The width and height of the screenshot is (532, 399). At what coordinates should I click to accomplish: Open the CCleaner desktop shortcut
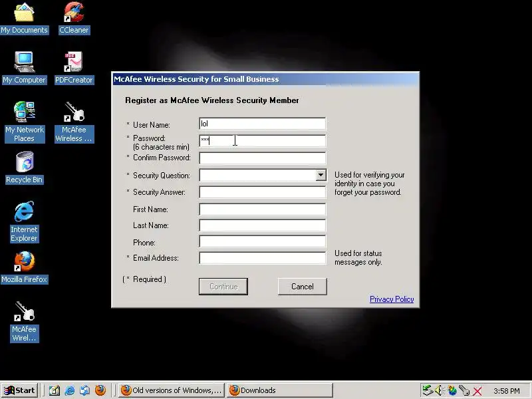coord(74,19)
